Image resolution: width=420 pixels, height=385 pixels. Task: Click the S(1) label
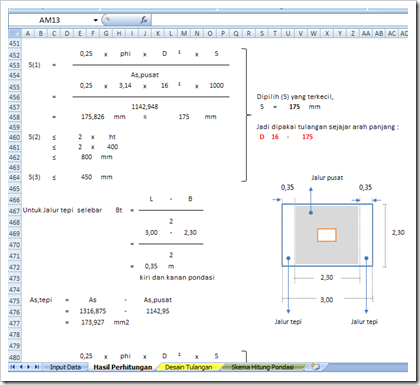point(34,65)
